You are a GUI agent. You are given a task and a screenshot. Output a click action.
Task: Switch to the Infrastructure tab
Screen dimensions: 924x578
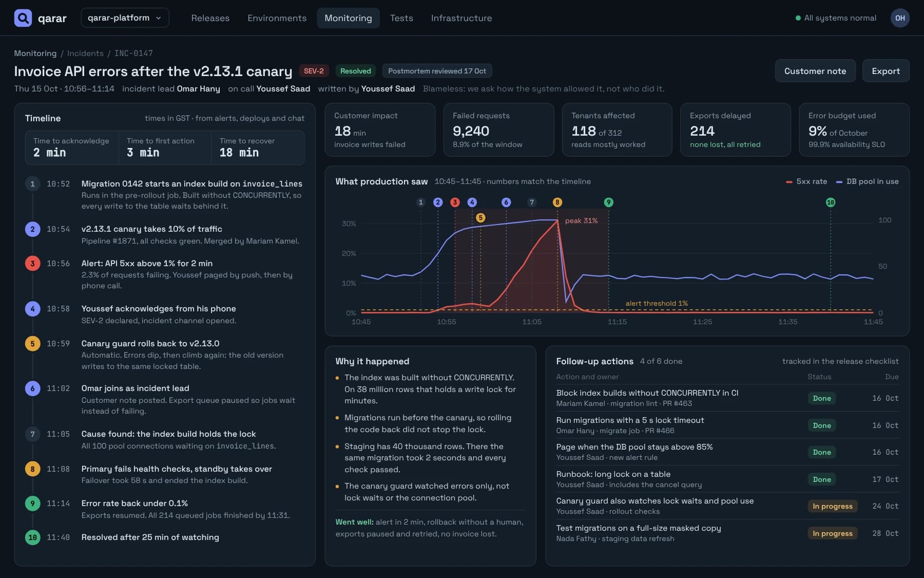click(x=461, y=18)
